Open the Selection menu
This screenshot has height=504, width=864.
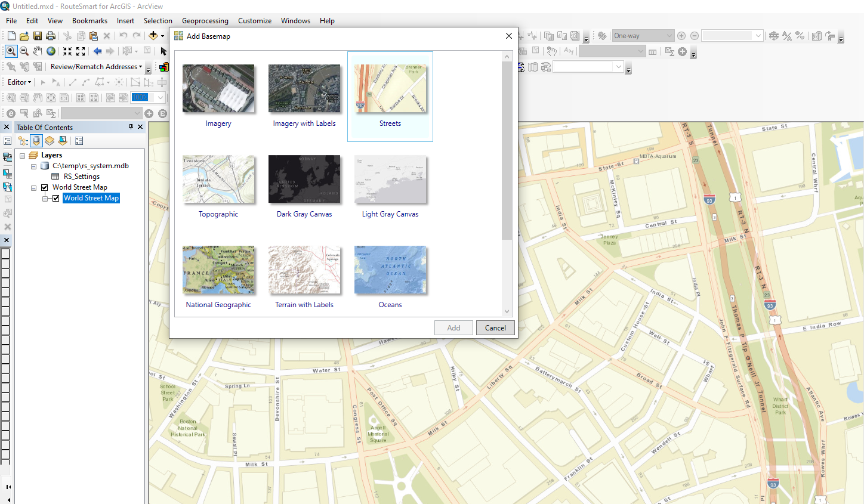click(158, 20)
